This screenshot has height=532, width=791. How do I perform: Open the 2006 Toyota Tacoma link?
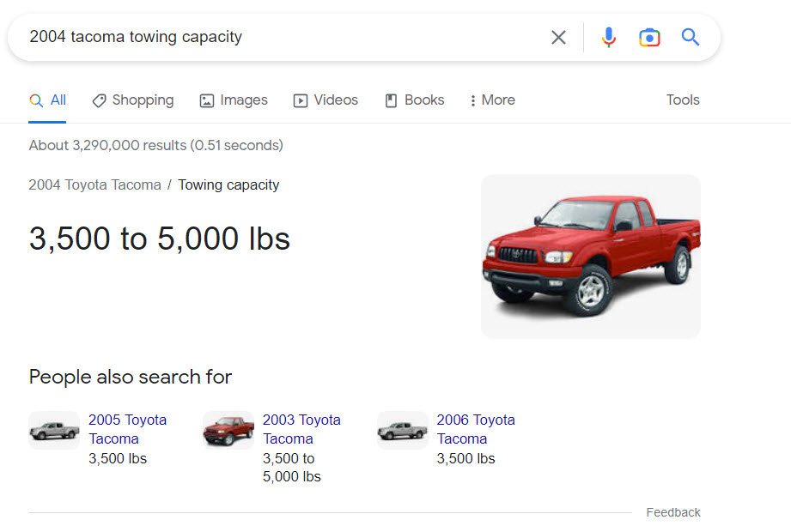(x=476, y=429)
